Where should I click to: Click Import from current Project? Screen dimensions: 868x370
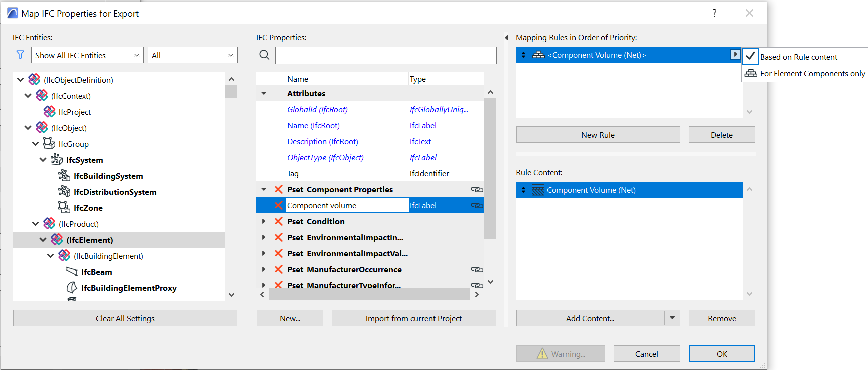coord(413,318)
